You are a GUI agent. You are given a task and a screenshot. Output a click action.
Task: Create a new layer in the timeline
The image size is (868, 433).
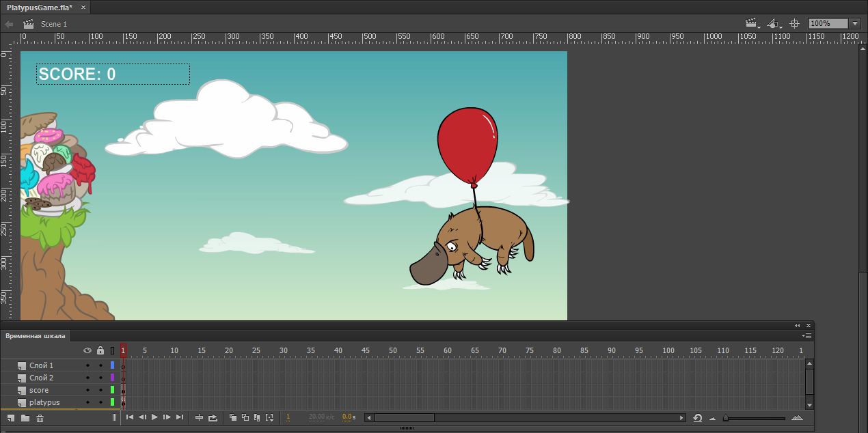point(11,418)
